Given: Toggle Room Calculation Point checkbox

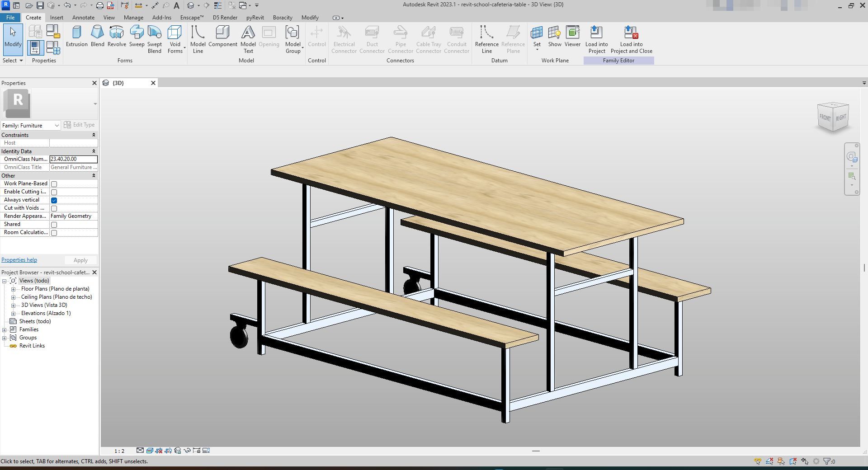Looking at the screenshot, I should 54,233.
